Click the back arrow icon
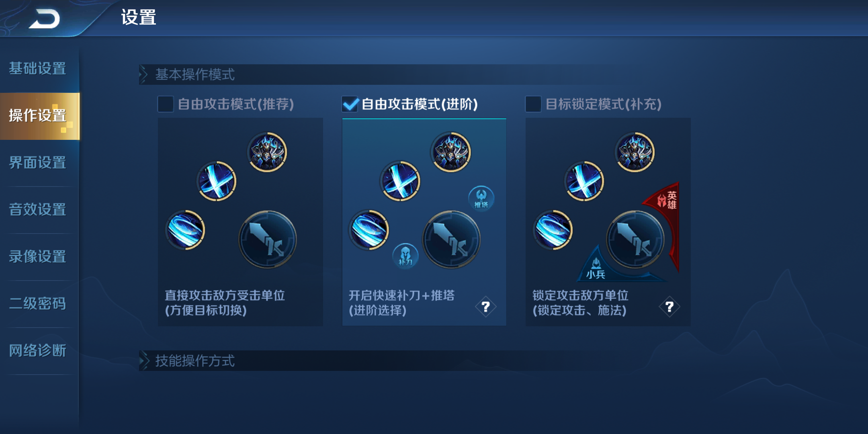 click(45, 19)
